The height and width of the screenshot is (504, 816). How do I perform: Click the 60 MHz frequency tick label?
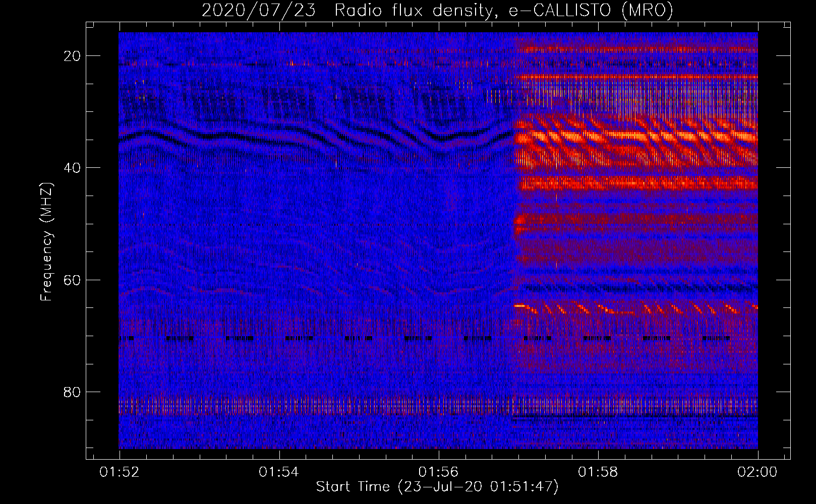[72, 280]
